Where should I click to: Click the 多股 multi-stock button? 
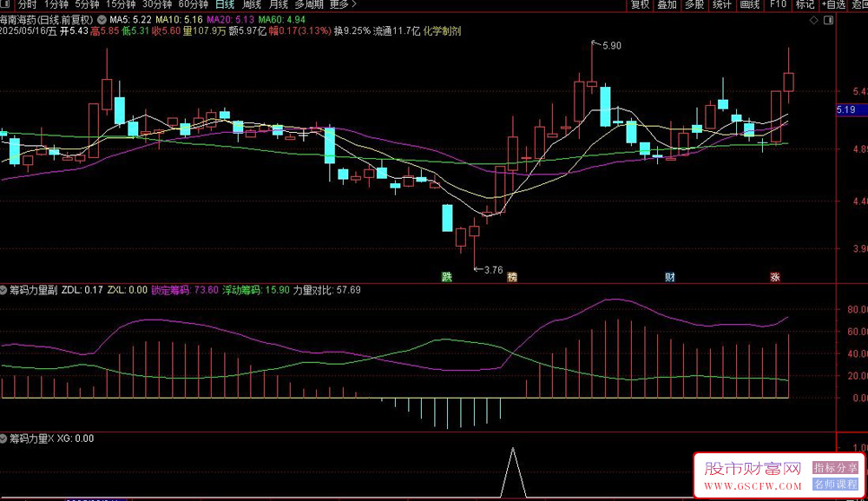pos(694,4)
